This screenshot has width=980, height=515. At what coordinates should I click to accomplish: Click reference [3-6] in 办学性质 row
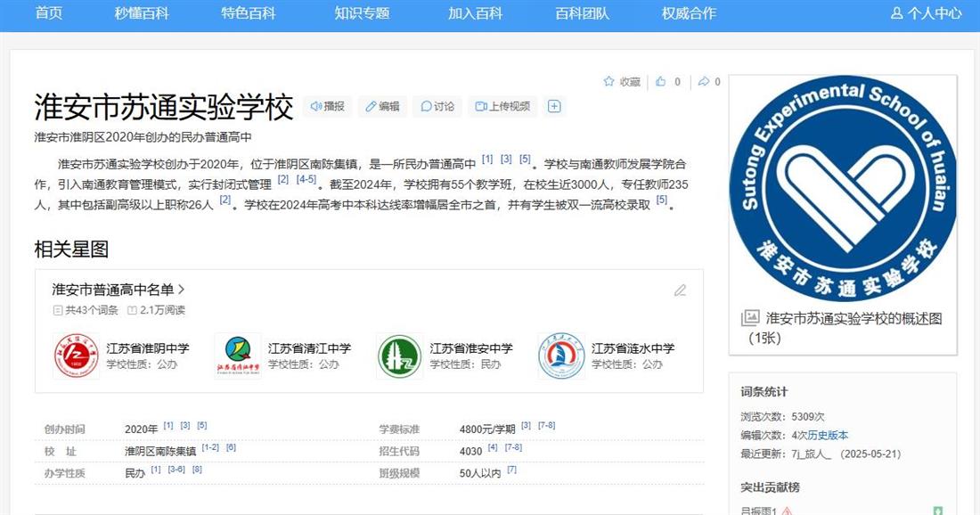176,469
